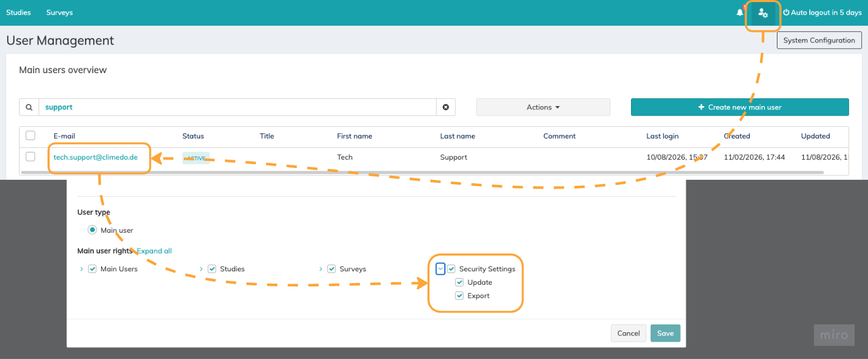Go to the Surveys menu
The height and width of the screenshot is (359, 868).
click(x=59, y=12)
